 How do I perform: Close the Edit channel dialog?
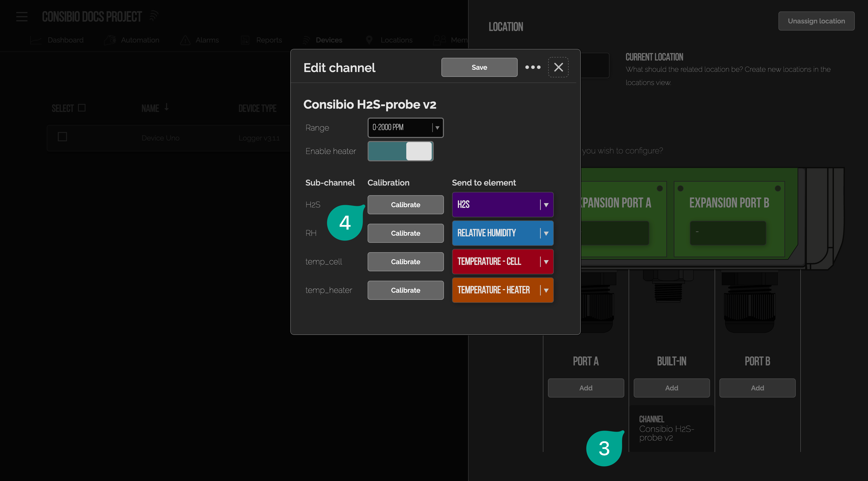click(558, 67)
